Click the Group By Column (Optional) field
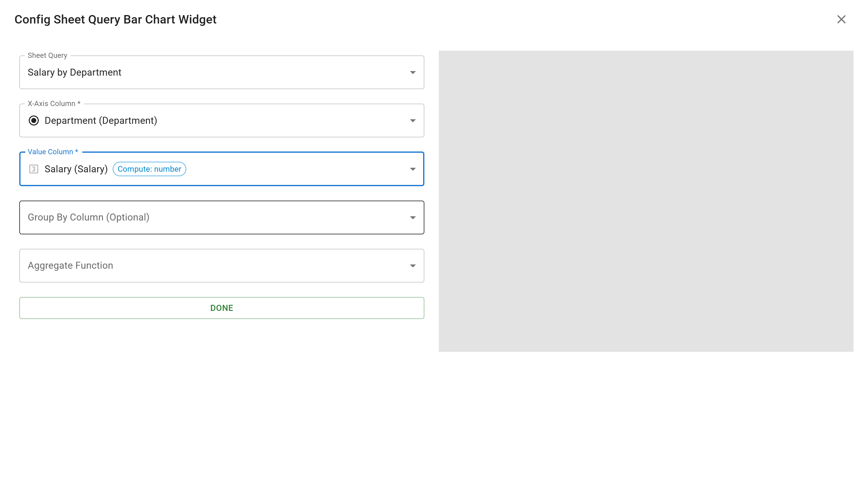868x497 pixels. (222, 217)
